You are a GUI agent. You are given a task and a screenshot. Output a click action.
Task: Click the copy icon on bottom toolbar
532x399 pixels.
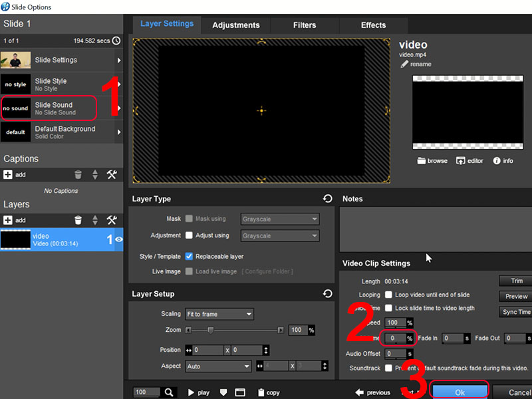point(259,392)
